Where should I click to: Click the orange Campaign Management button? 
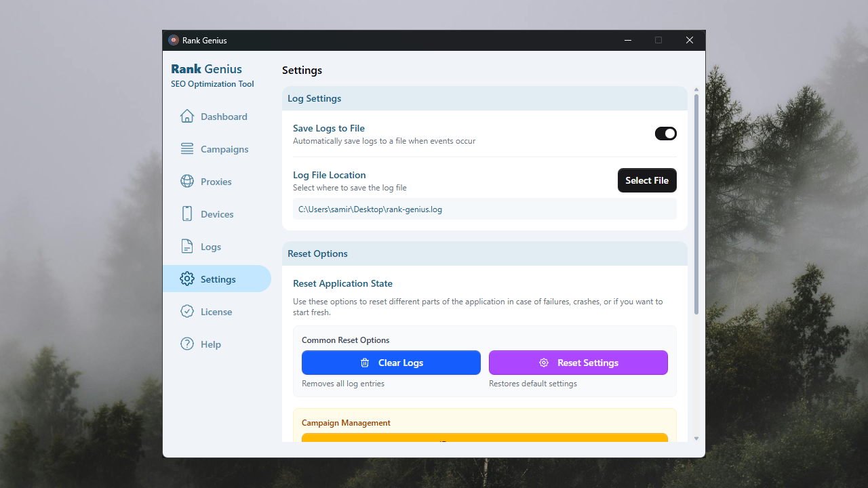[x=485, y=438]
